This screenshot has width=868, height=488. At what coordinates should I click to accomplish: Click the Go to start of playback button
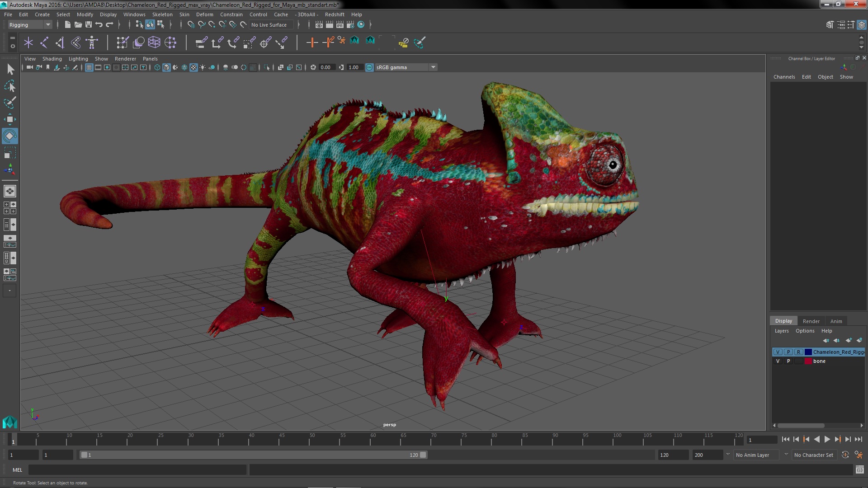786,439
